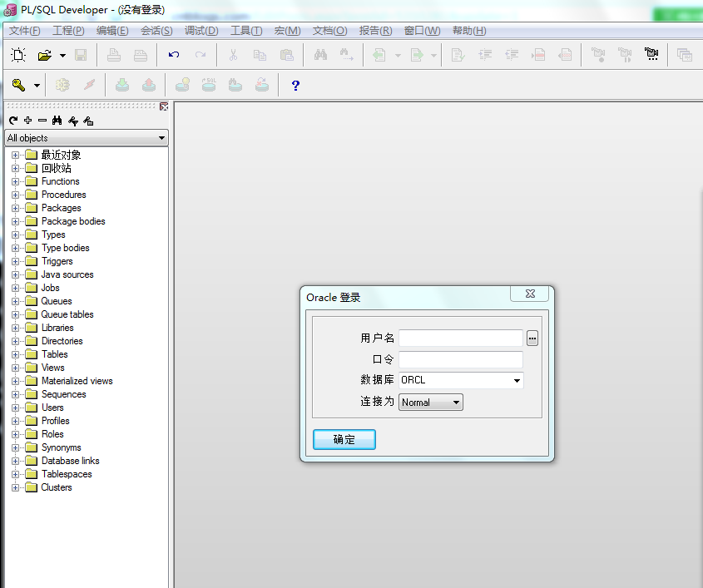Select the Database links tree item
Screen dimensions: 703x588
71,461
